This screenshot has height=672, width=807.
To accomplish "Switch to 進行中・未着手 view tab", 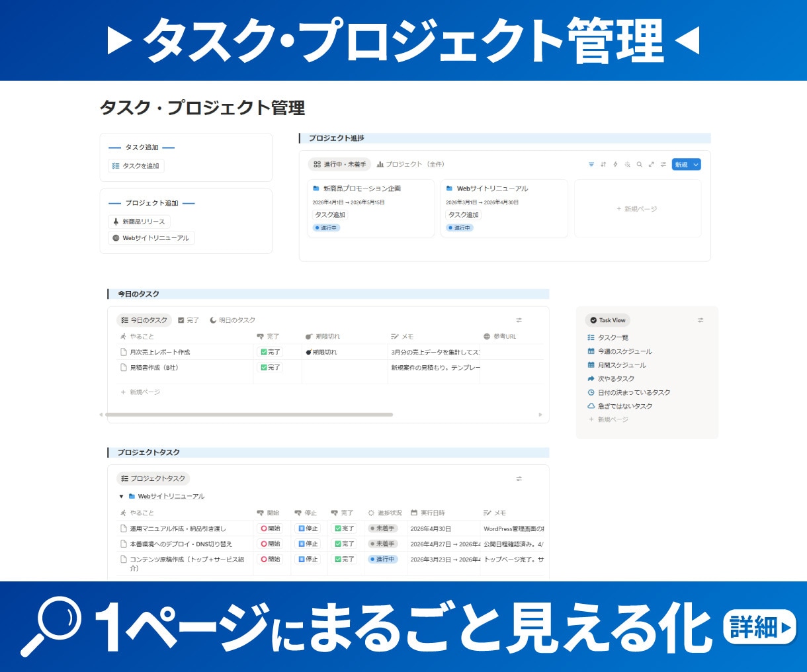I will [339, 164].
